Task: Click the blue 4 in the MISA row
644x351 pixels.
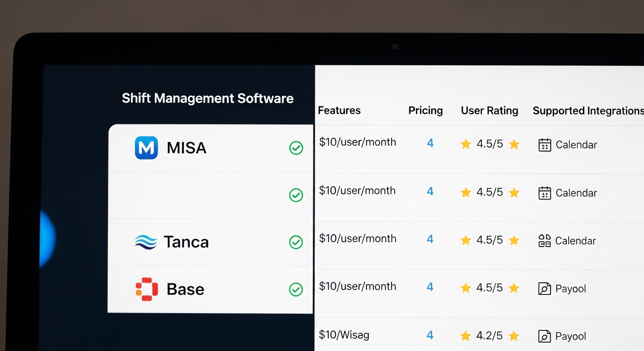Action: tap(430, 143)
